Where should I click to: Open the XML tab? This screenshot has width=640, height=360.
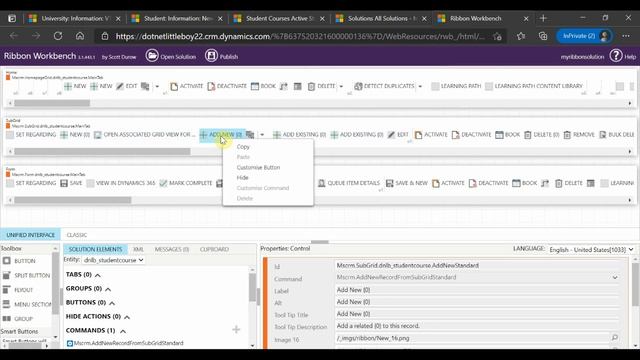tap(138, 249)
